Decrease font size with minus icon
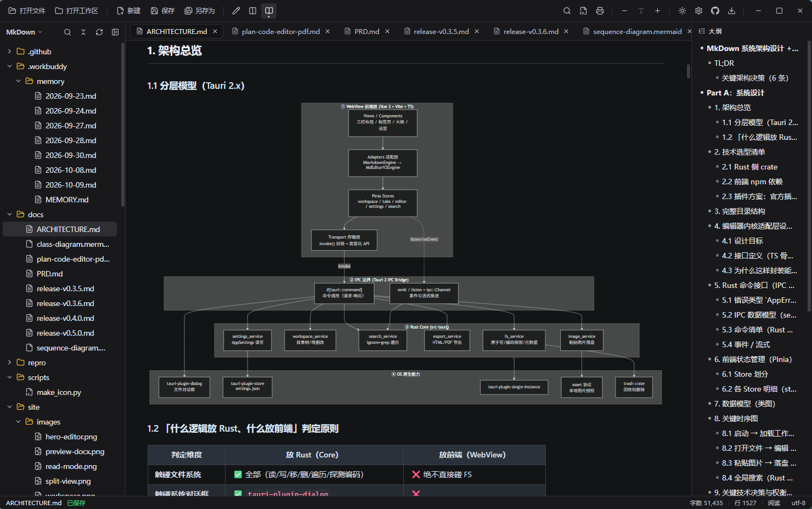This screenshot has width=812, height=509. pos(624,11)
